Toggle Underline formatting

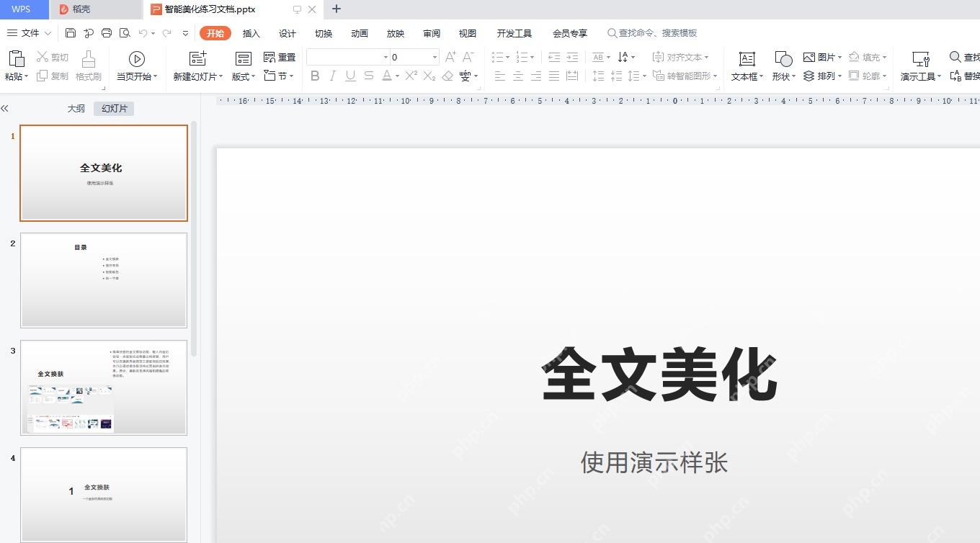[350, 76]
